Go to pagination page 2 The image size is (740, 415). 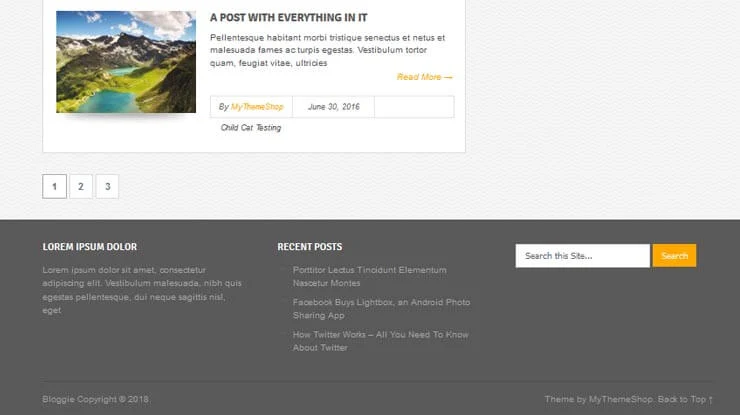(x=81, y=186)
